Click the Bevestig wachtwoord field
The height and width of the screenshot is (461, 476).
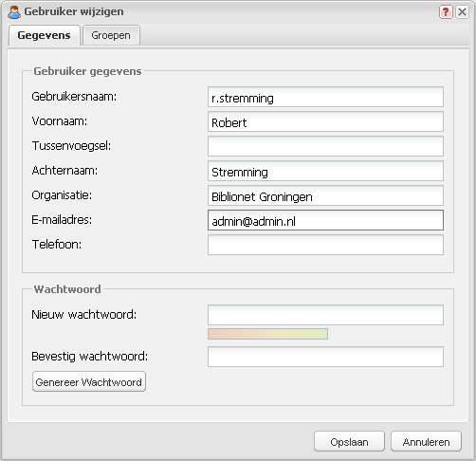[325, 357]
